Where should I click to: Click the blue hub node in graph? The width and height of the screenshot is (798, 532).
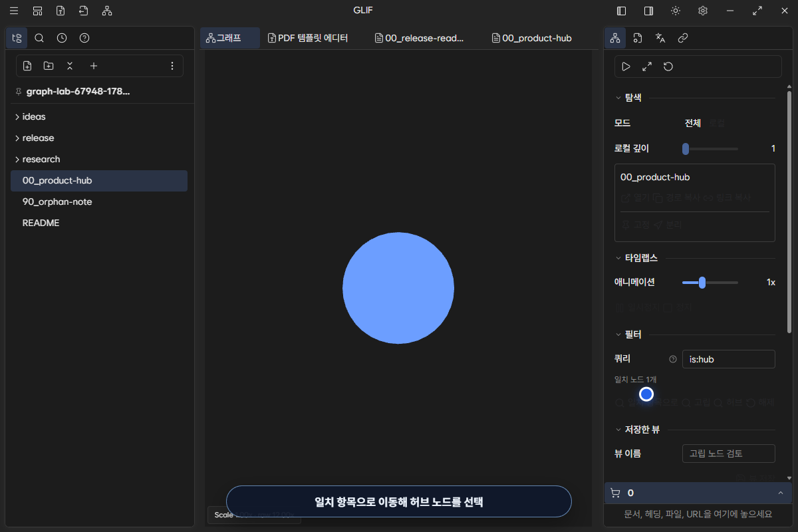[398, 288]
